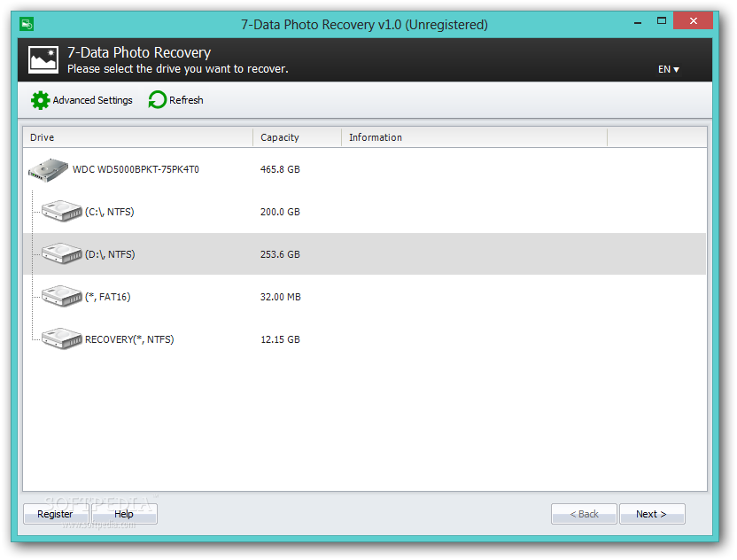The image size is (737, 560).
Task: Select the (D:\, NTFS) partition row
Action: pos(364,254)
